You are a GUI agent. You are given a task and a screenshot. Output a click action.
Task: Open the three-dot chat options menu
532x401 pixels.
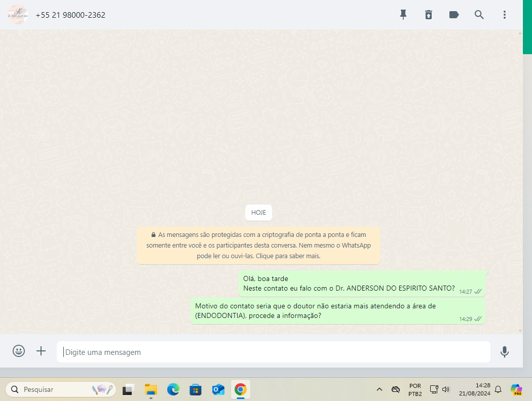coord(505,15)
